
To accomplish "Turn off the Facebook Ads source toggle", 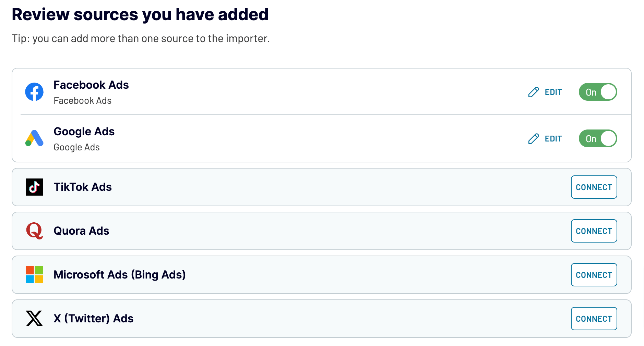I will pos(598,92).
